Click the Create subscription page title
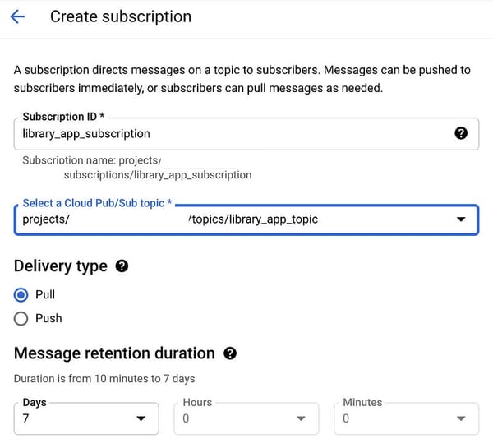493x448 pixels. pos(121,16)
